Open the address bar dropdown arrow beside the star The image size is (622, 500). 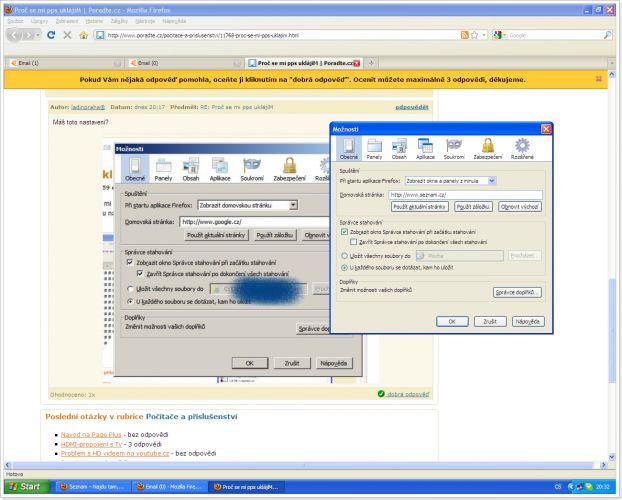(x=484, y=35)
